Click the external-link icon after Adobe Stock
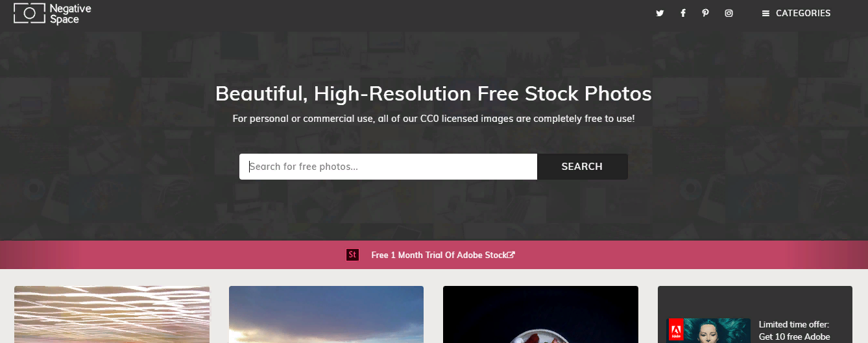The image size is (868, 343). coord(511,255)
